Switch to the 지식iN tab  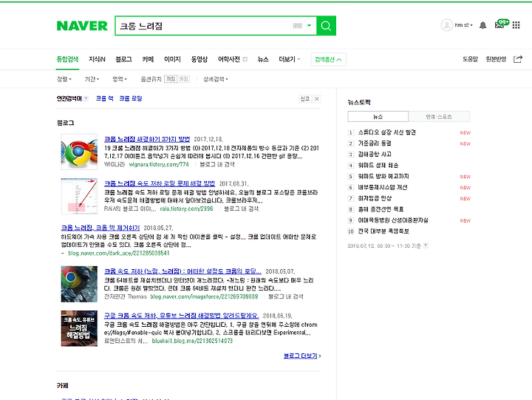97,59
